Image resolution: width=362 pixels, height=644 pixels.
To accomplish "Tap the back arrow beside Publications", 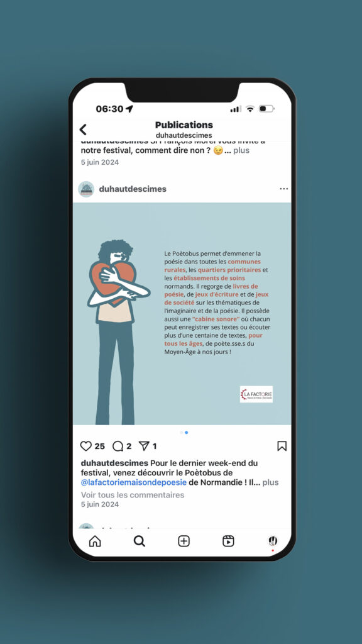I will pyautogui.click(x=83, y=130).
